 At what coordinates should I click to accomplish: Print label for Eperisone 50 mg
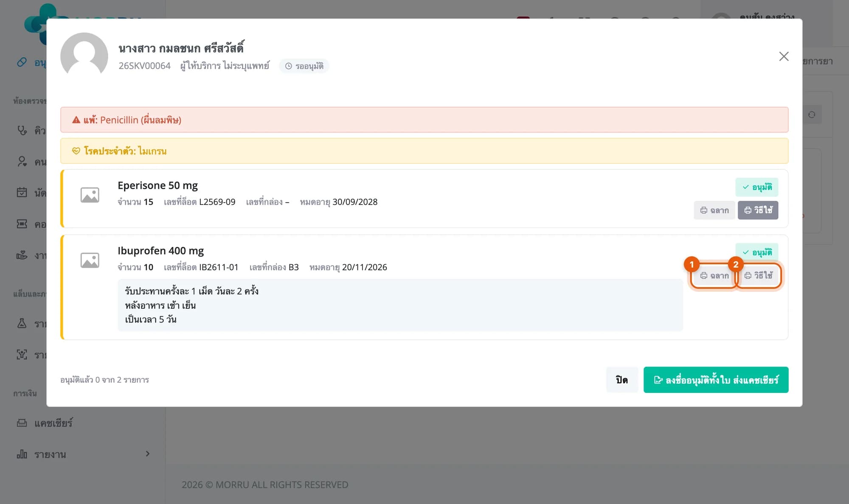[714, 210]
